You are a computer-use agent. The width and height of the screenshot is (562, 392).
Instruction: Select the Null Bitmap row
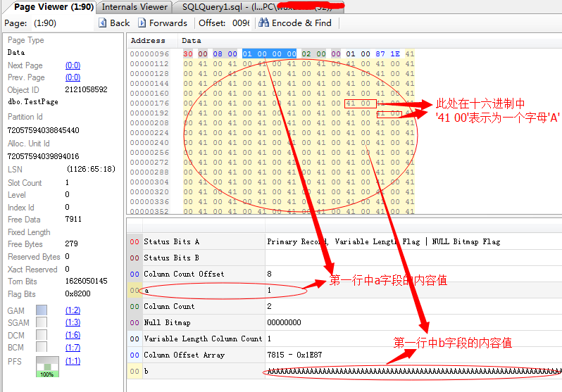pyautogui.click(x=344, y=322)
